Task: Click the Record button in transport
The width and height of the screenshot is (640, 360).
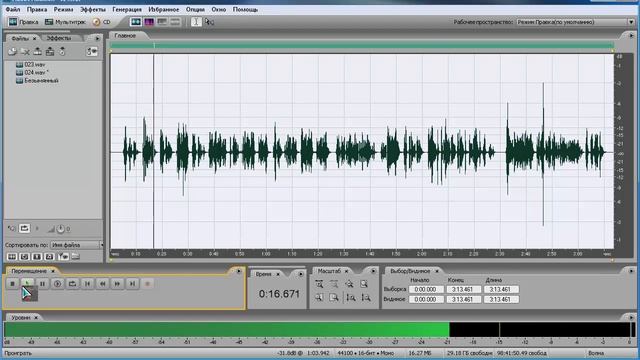Action: 147,283
